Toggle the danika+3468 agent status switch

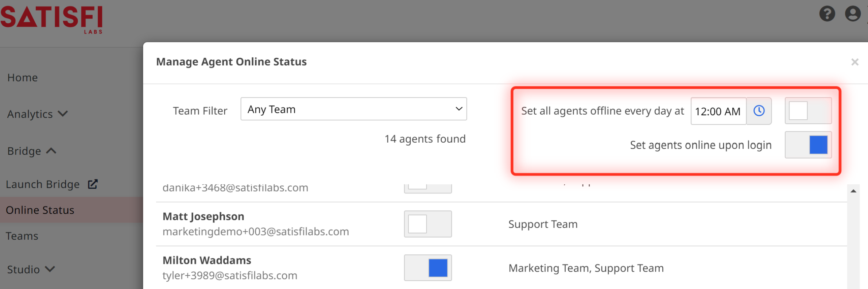click(x=428, y=188)
